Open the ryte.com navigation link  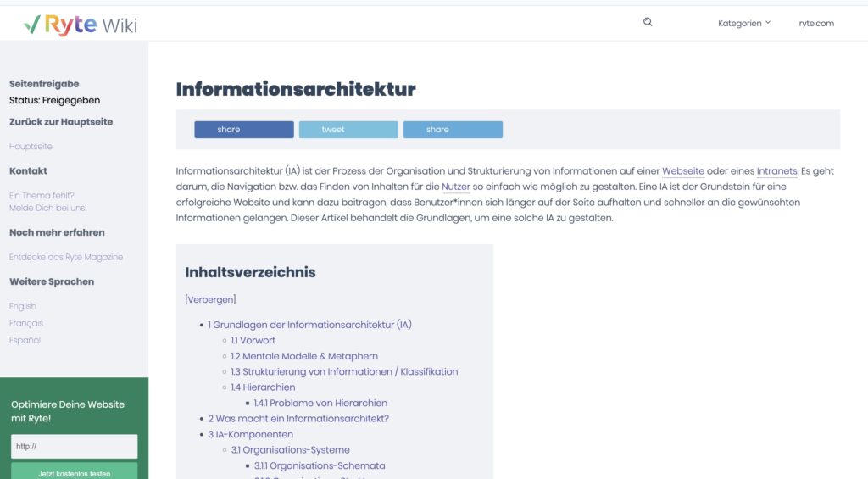pos(816,23)
